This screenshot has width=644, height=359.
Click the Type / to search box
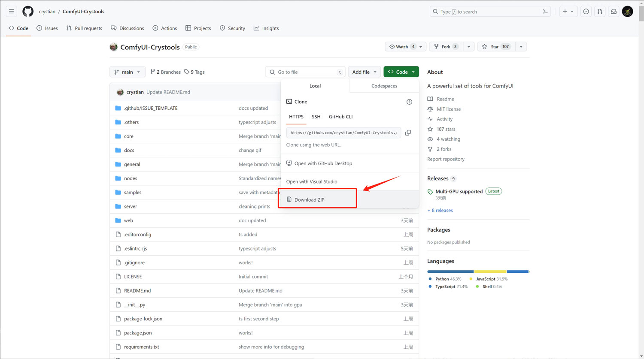(x=485, y=12)
